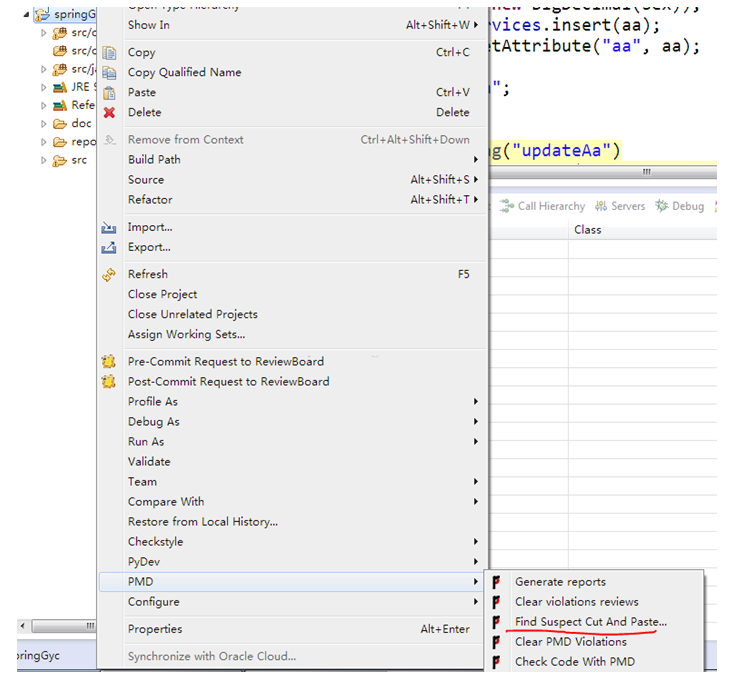Viewport: 734px width, 675px height.
Task: Click the package explorer horizontal scrollbar thumb
Action: click(64, 625)
